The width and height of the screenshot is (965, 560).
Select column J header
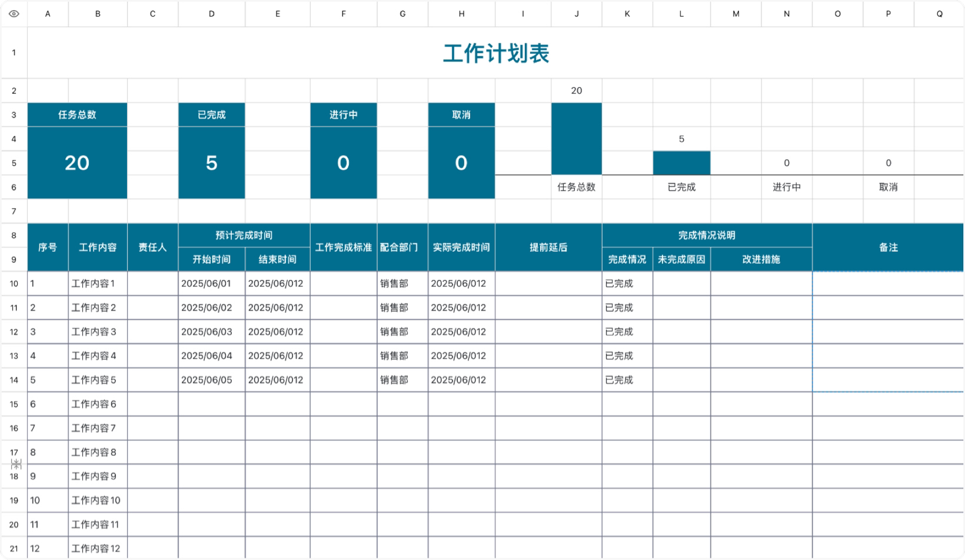pos(577,14)
